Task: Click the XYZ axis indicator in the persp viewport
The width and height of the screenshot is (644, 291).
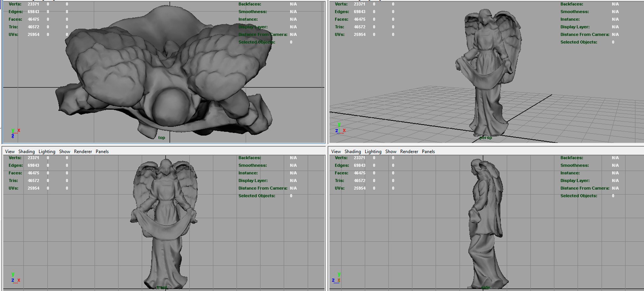Action: [340, 128]
